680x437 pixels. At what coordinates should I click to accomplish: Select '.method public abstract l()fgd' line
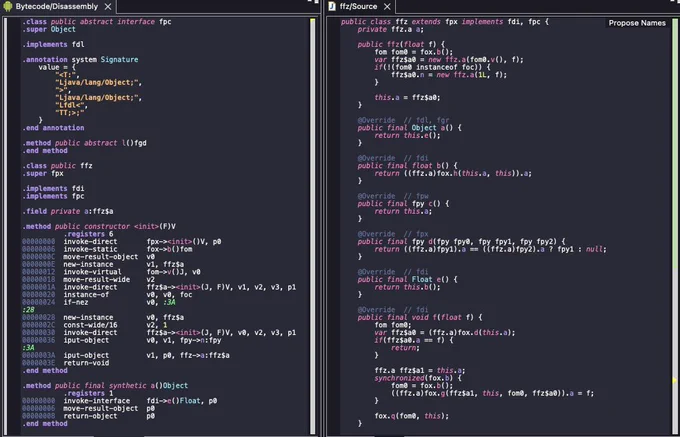point(84,143)
